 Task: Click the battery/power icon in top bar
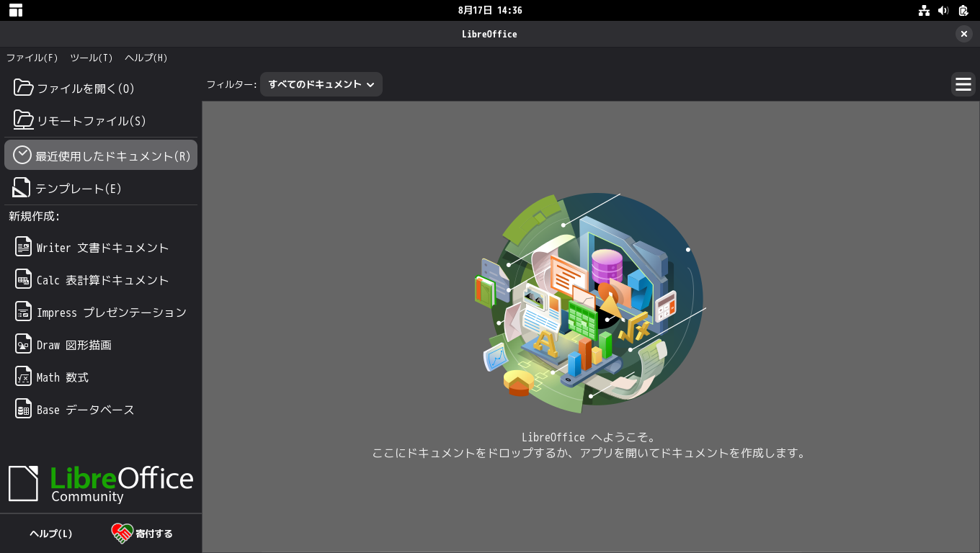click(963, 10)
